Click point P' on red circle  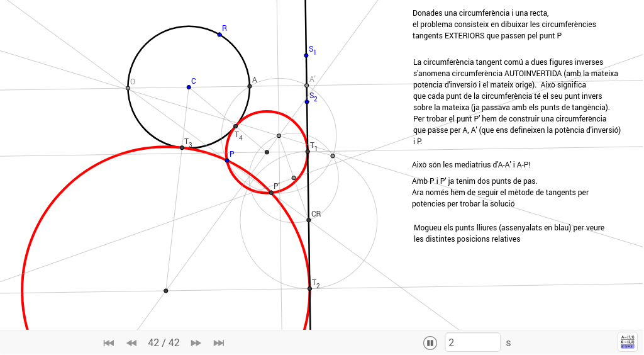(271, 193)
